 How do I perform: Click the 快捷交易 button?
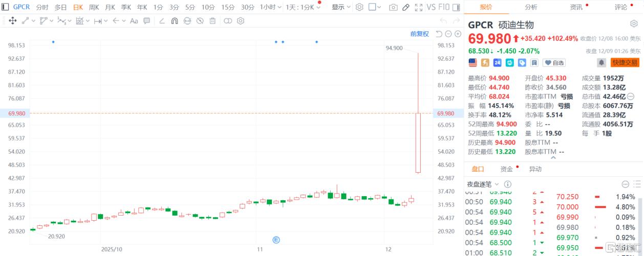click(x=625, y=62)
